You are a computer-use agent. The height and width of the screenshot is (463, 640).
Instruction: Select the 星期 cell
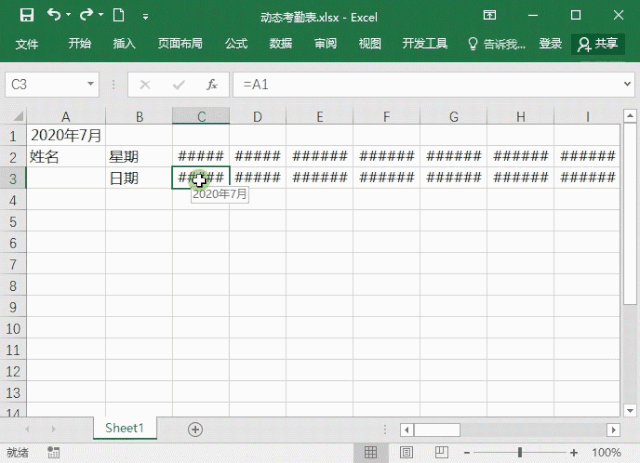(139, 156)
